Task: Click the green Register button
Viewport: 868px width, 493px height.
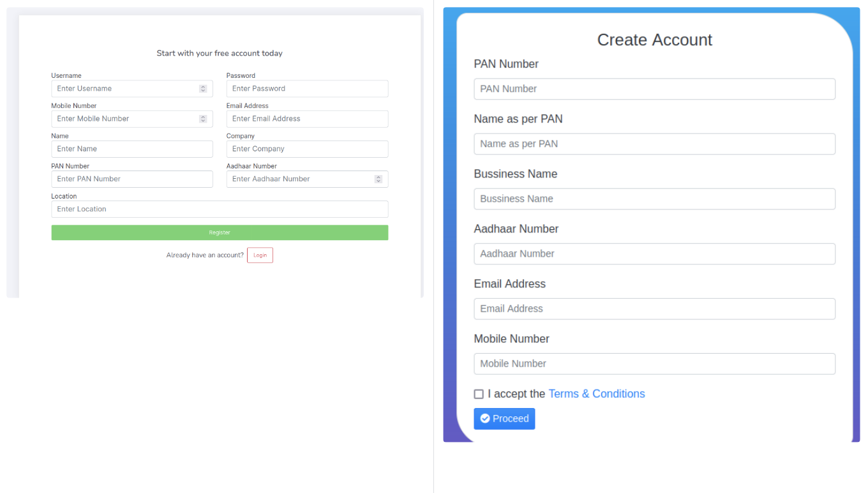Action: [x=220, y=232]
